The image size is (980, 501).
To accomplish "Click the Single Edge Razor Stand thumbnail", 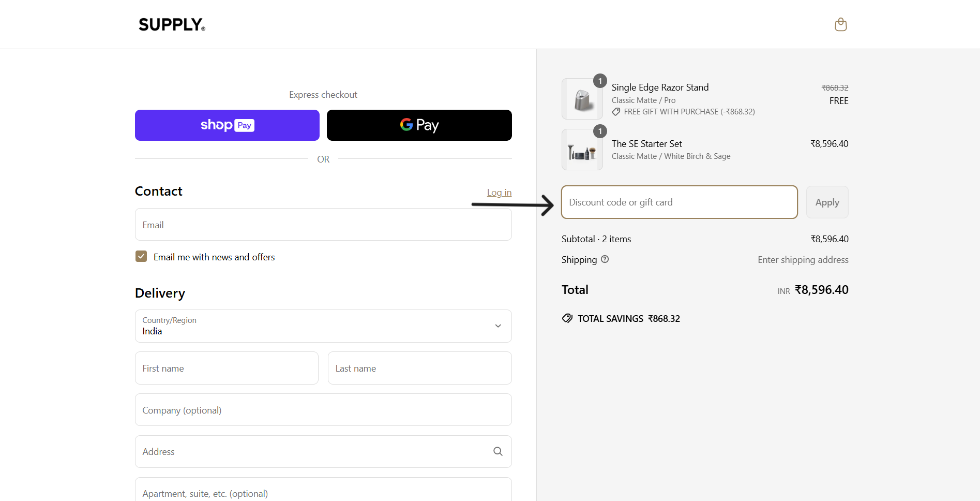I will [x=582, y=99].
